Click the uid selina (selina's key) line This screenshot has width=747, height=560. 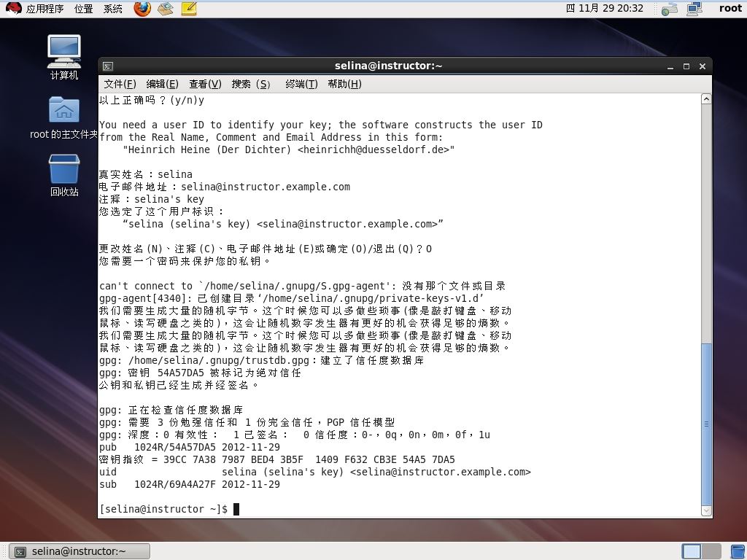point(315,472)
